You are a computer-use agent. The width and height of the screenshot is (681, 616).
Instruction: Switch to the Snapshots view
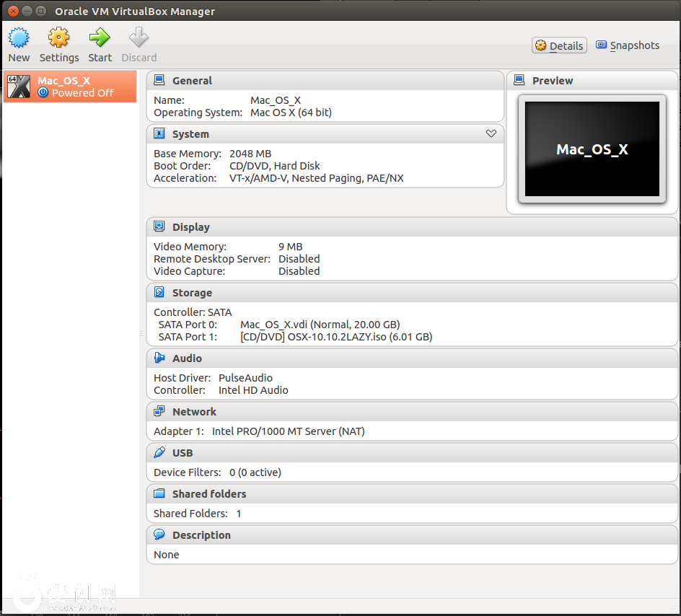pos(628,45)
